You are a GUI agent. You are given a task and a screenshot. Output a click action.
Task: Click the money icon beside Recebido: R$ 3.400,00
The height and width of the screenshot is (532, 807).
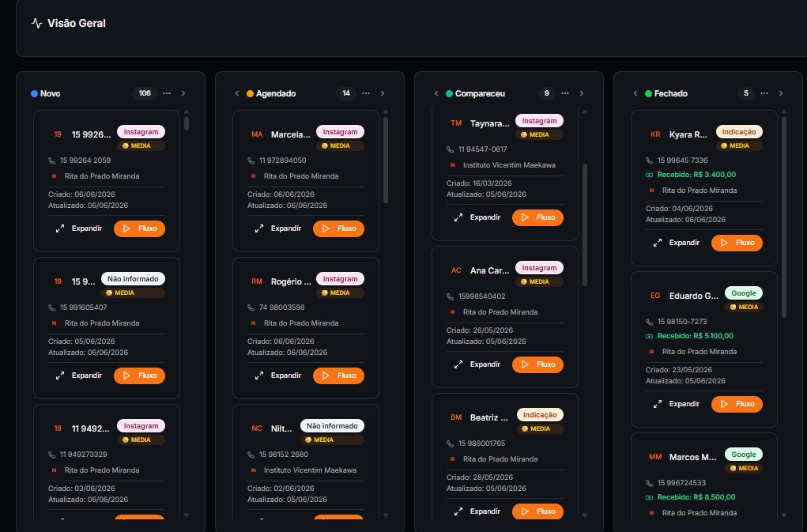[650, 175]
